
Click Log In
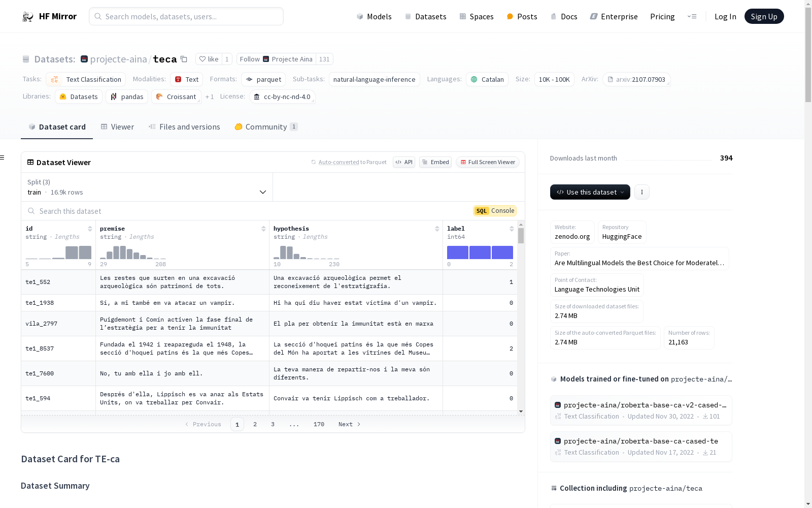[725, 17]
